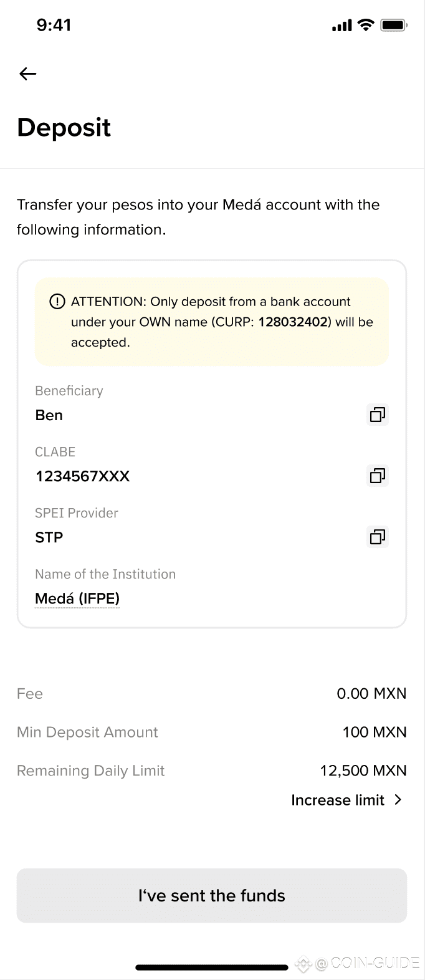425x980 pixels.
Task: Click the ATTENTION warning info icon
Action: [57, 302]
